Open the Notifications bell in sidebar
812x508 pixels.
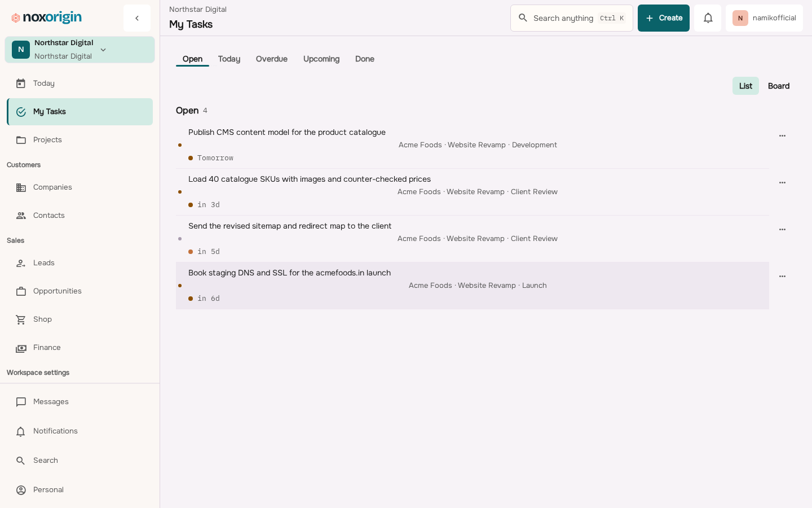pos(21,431)
